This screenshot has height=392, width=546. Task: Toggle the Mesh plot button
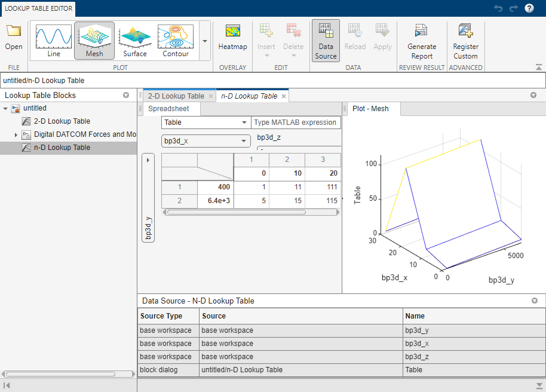click(x=94, y=41)
